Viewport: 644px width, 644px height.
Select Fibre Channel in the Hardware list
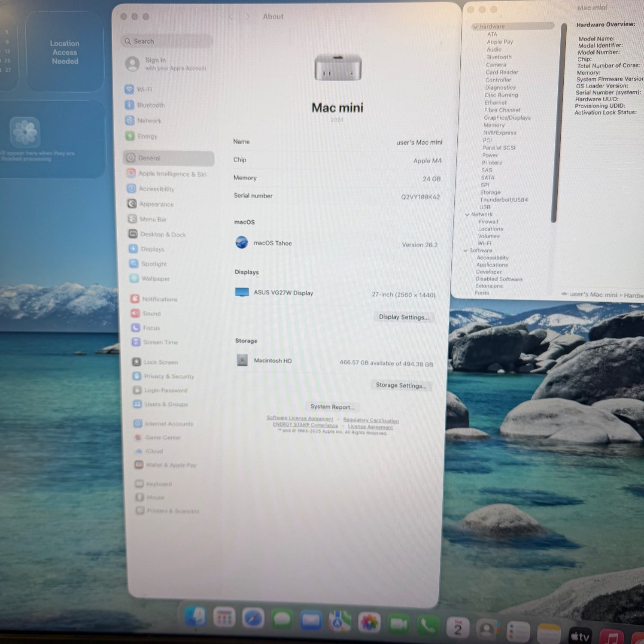[502, 110]
